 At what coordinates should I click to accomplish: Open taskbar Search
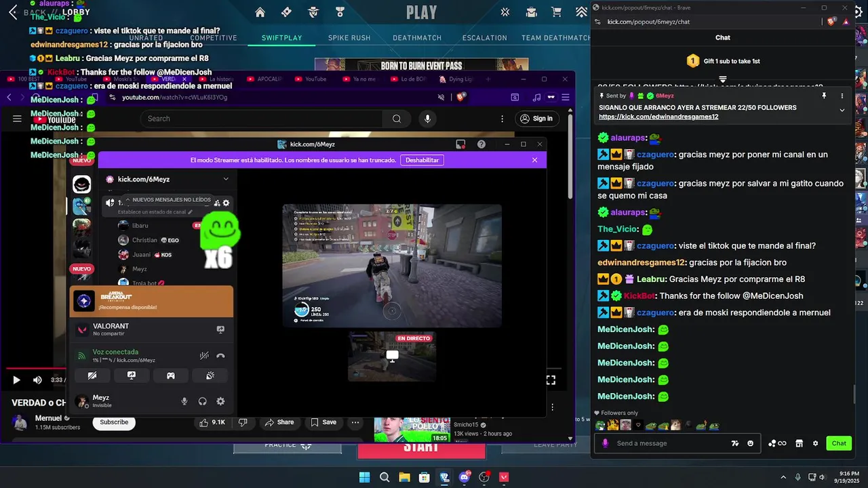384,477
